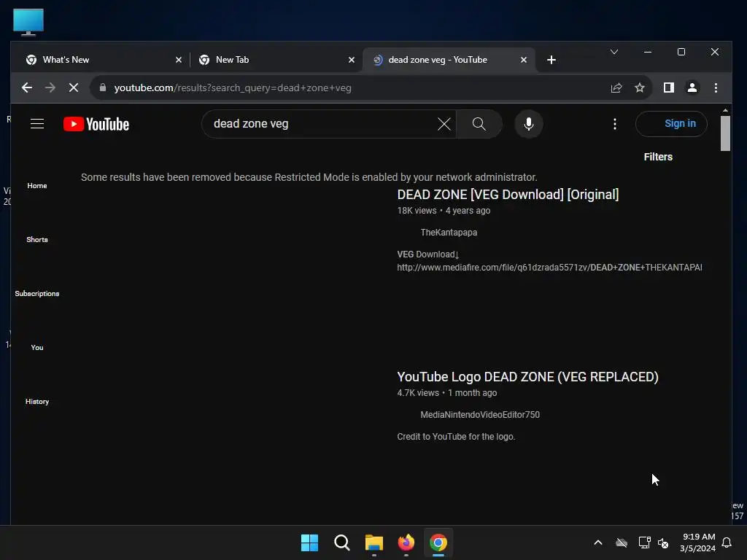Viewport: 747px width, 560px height.
Task: Click the Sign in button
Action: pyautogui.click(x=671, y=124)
